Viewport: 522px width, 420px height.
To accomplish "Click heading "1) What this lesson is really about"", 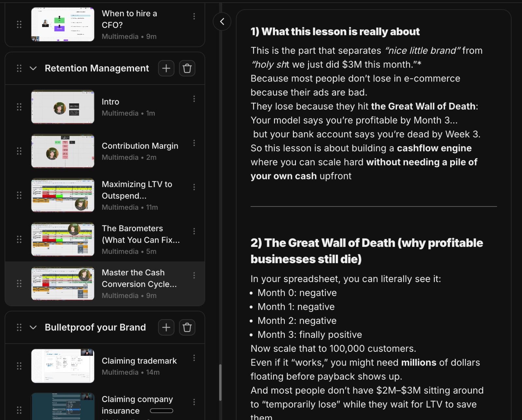I will tap(335, 32).
